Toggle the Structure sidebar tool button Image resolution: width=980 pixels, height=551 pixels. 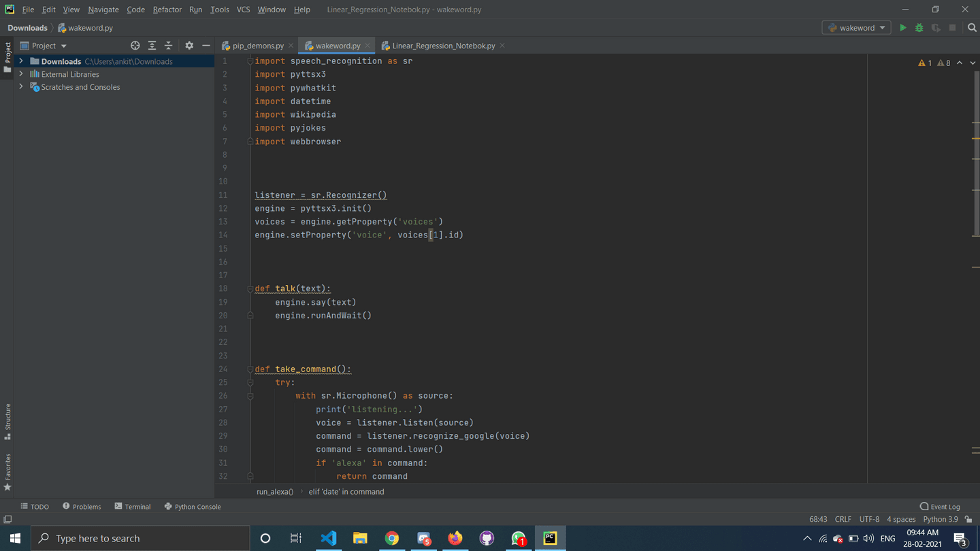7,422
